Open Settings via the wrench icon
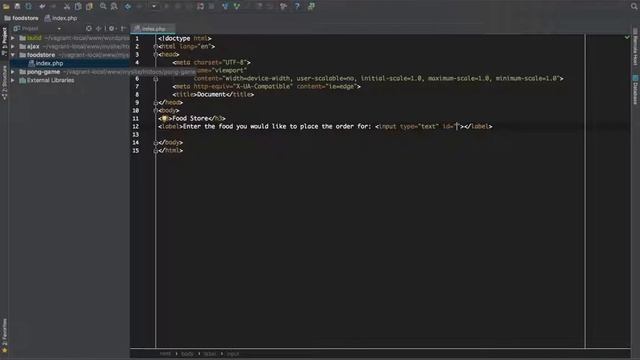This screenshot has height=360, width=640. point(283,6)
